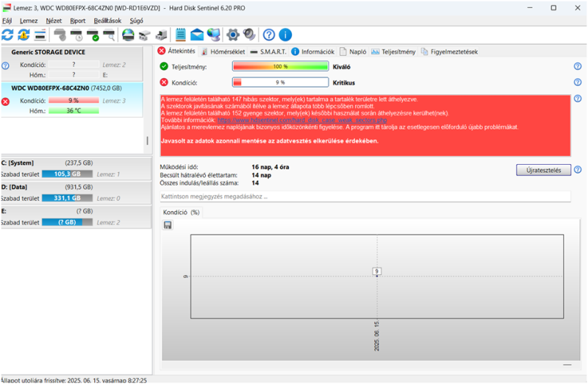
Task: Select the Generic STORAGE DEVICE entry
Action: pos(71,63)
